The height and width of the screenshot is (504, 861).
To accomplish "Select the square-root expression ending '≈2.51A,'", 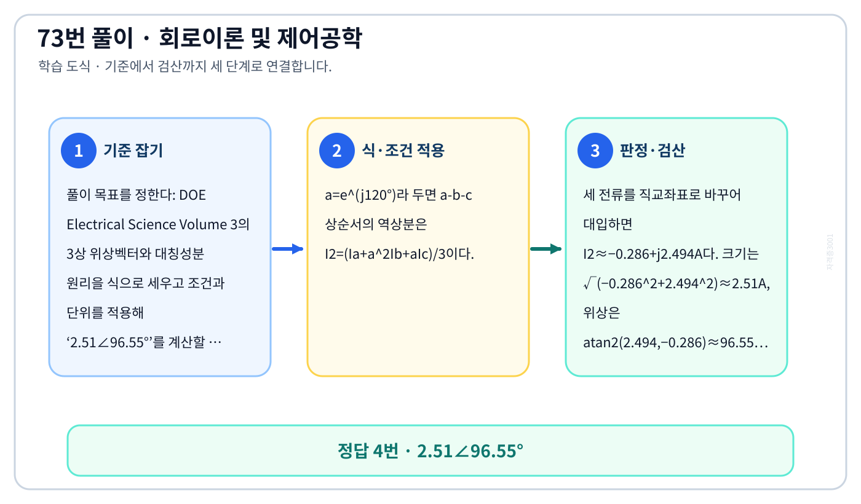I will point(676,283).
